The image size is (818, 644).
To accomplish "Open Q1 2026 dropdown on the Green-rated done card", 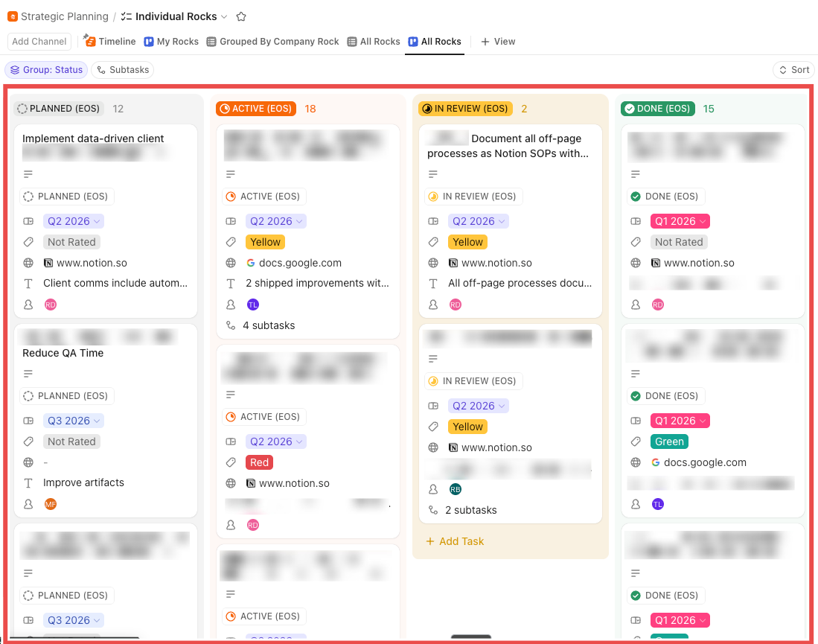I will (x=680, y=421).
